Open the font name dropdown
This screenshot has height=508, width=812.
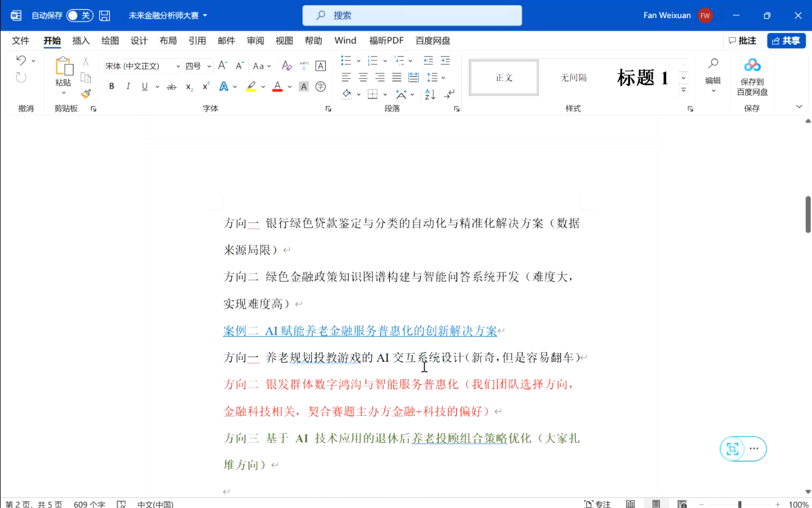click(178, 66)
